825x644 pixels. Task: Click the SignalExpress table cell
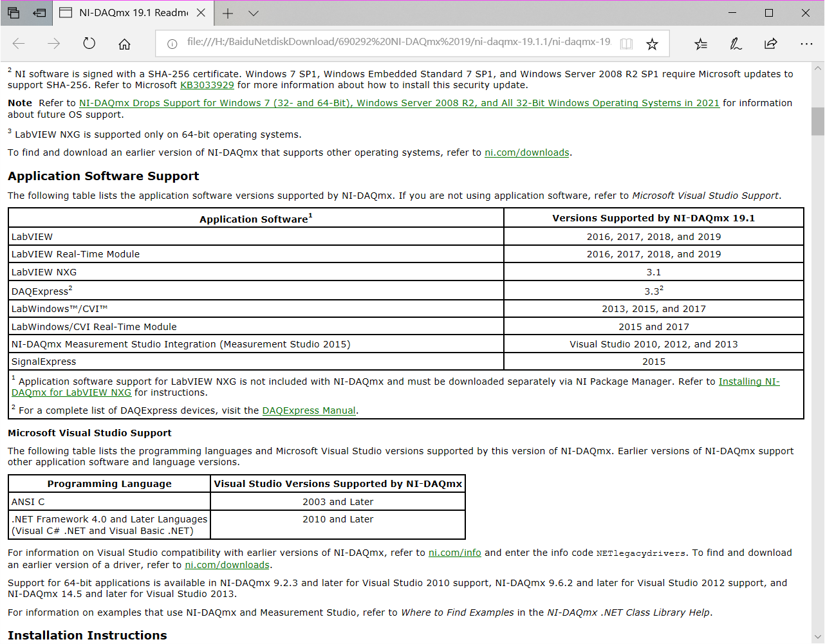coord(256,362)
